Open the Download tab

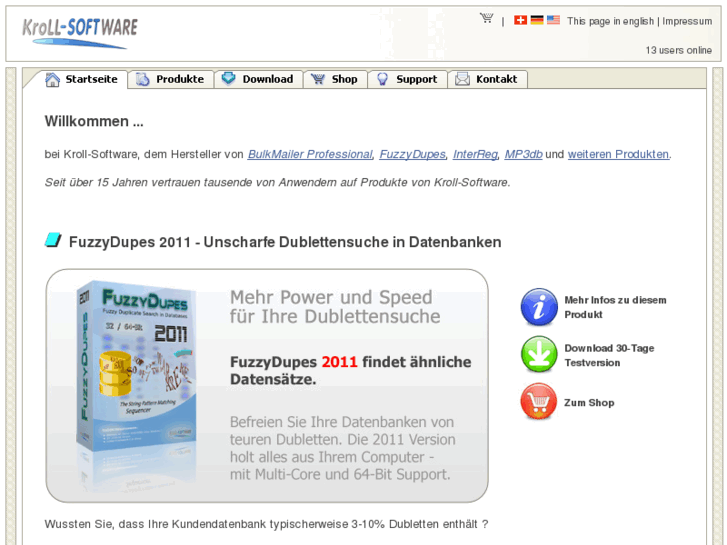258,79
